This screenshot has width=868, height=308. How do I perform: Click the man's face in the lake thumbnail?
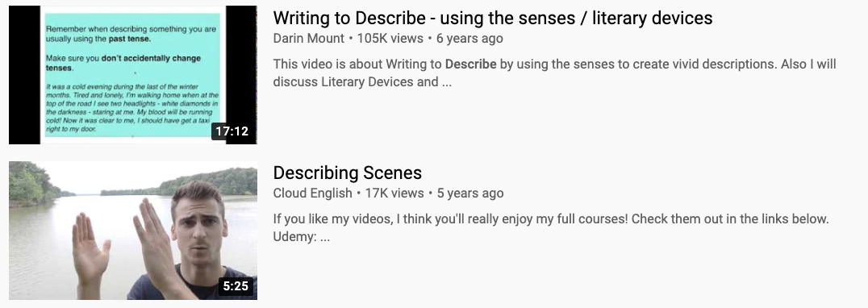198,223
